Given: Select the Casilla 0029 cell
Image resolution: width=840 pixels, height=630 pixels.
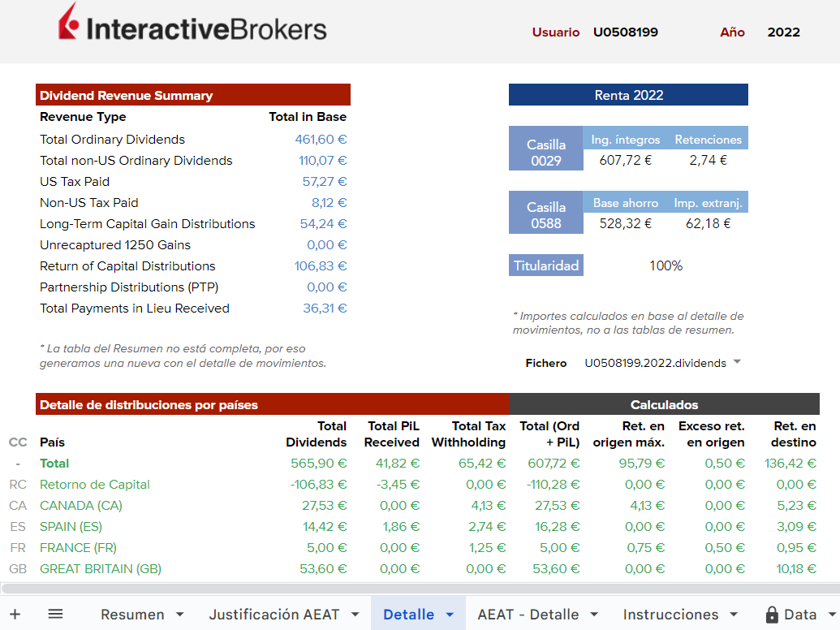Looking at the screenshot, I should click(x=546, y=149).
